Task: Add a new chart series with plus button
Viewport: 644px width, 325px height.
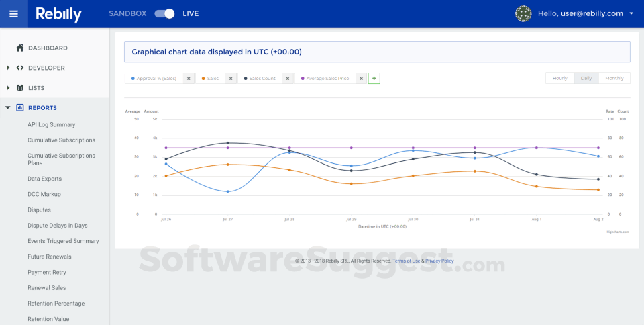Action: click(x=374, y=78)
